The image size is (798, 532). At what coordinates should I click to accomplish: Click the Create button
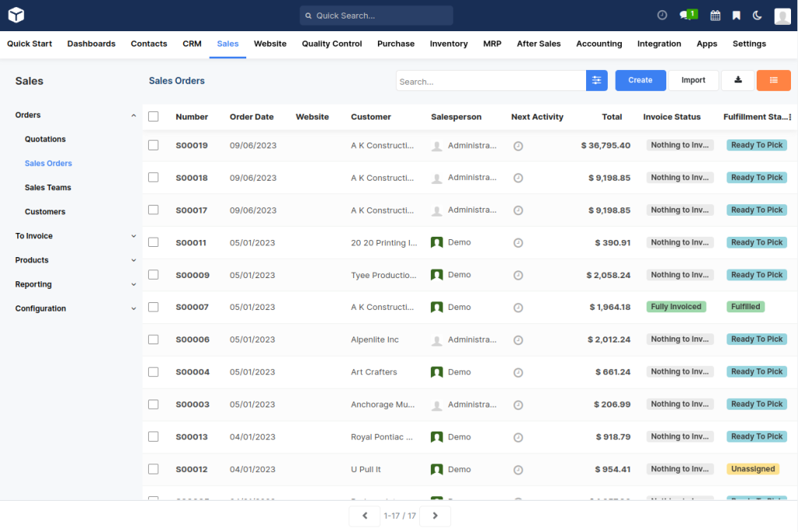coord(640,80)
